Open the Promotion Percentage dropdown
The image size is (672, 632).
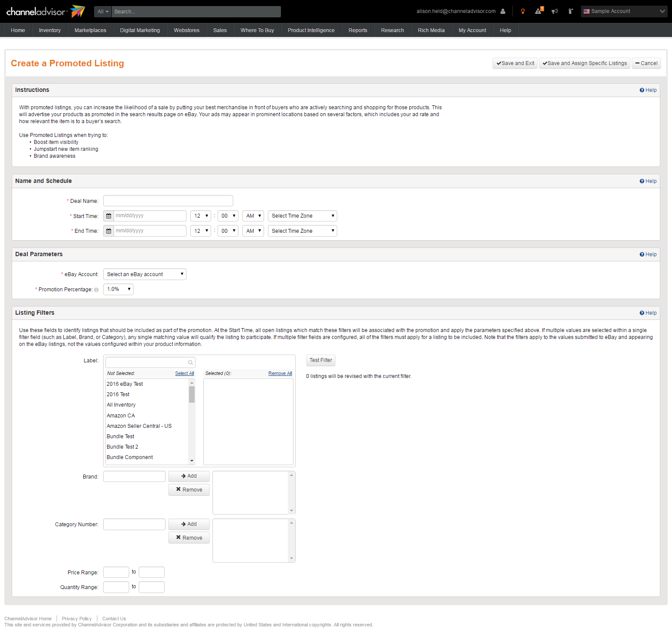(118, 289)
